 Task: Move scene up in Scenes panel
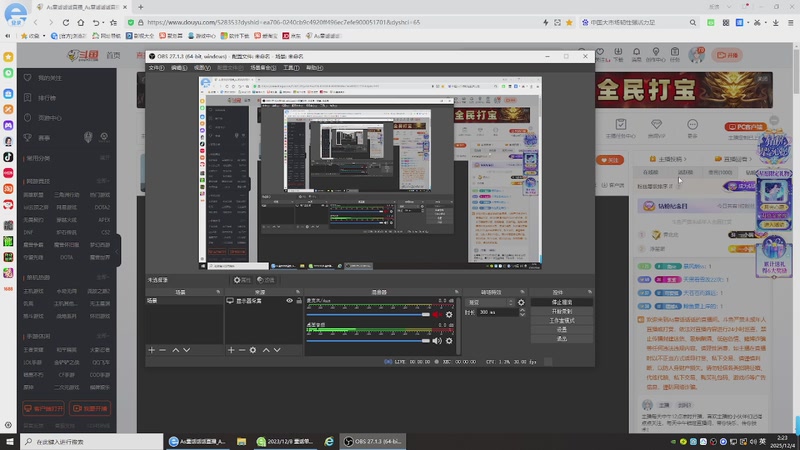[x=176, y=350]
